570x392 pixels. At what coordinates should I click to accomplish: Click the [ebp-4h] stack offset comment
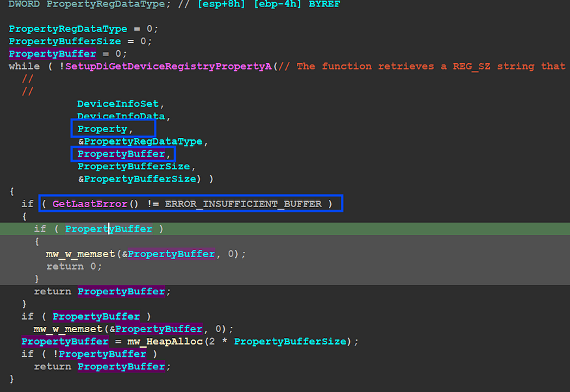pyautogui.click(x=278, y=5)
